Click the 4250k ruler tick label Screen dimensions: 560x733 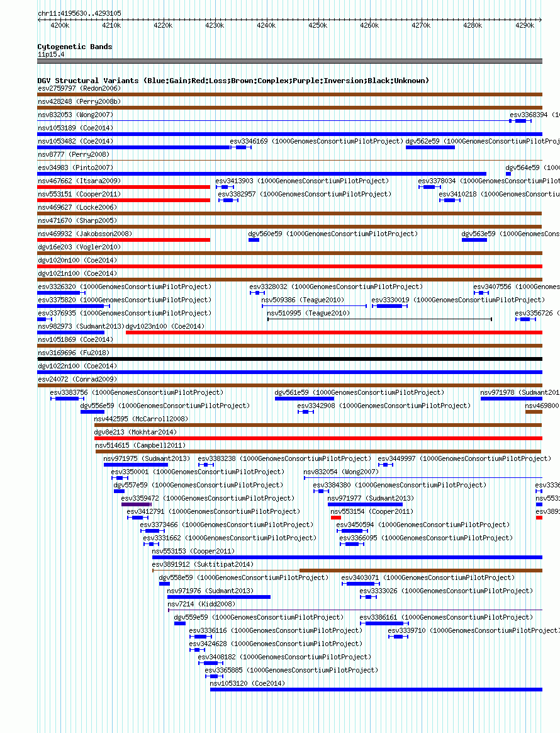click(x=318, y=25)
